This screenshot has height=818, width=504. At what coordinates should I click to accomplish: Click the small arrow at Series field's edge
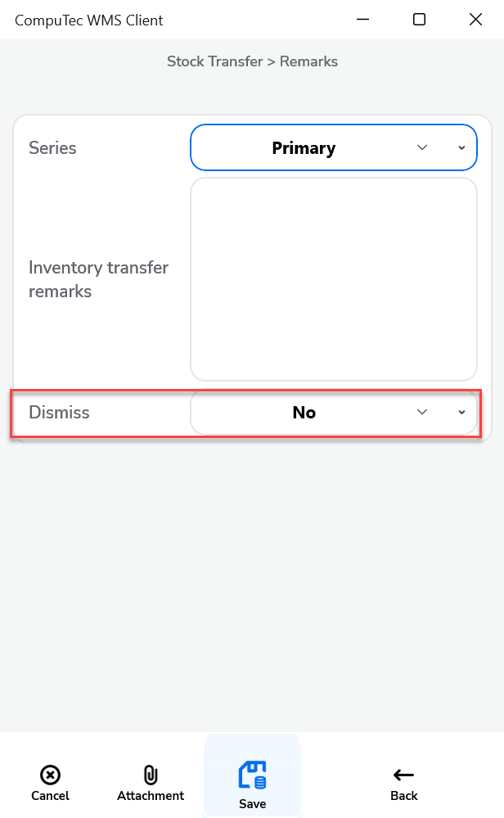point(461,148)
